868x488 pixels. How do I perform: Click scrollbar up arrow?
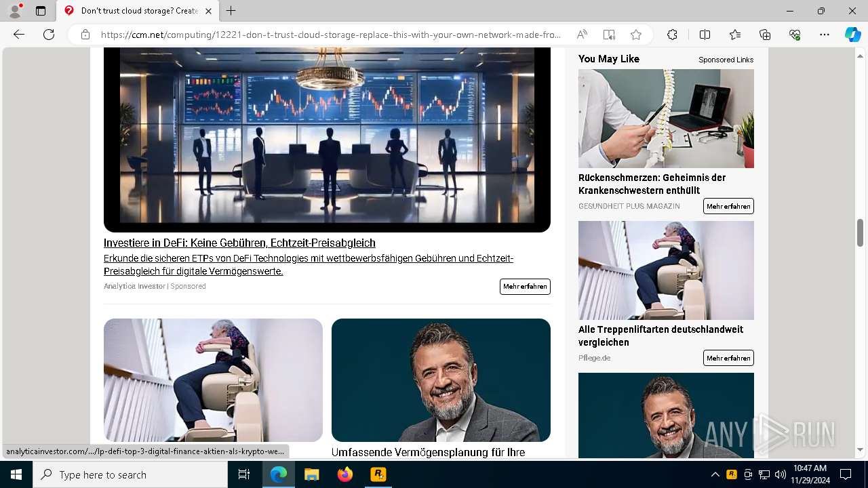860,55
